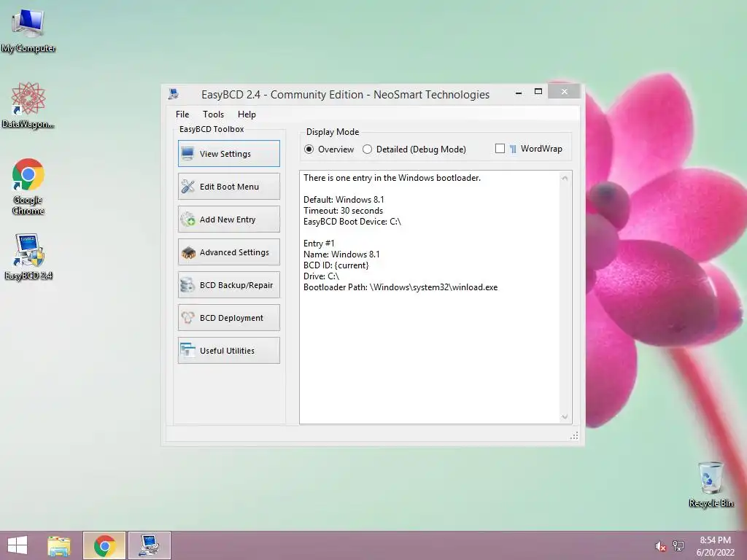Go to Edit Boot Menu
This screenshot has width=747, height=560.
(x=228, y=186)
